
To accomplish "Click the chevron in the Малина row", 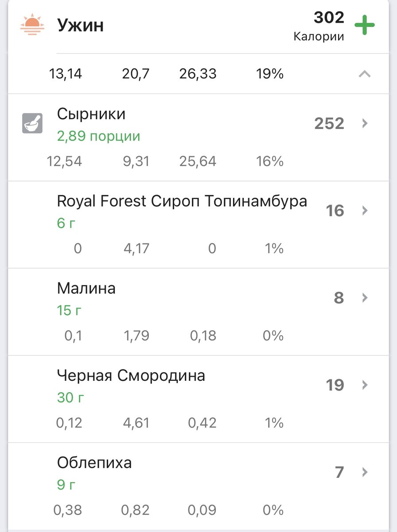I will pos(365,297).
